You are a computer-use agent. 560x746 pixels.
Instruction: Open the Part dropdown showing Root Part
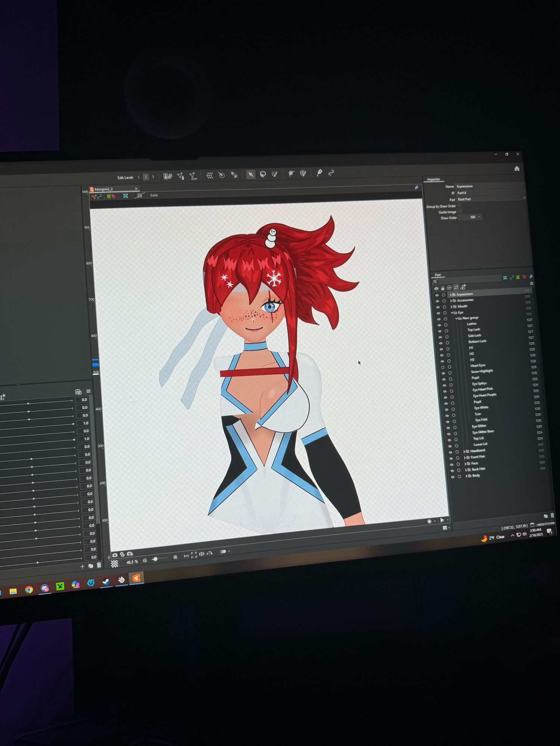[491, 199]
